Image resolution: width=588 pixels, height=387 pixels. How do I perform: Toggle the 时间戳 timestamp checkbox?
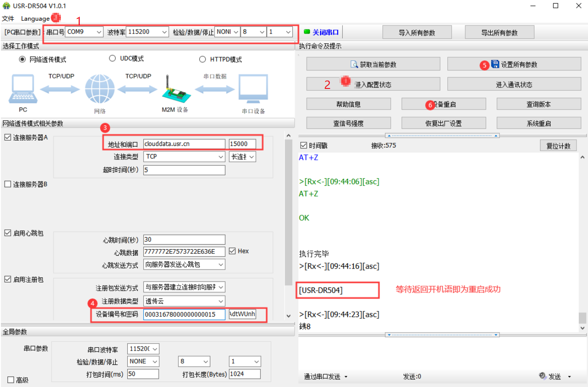click(303, 146)
